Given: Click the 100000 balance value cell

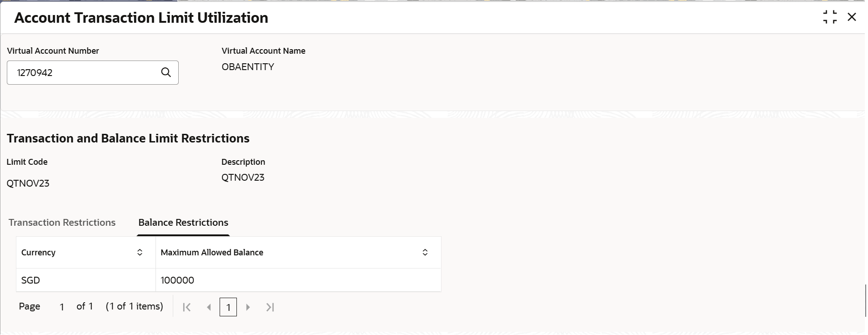Looking at the screenshot, I should (177, 280).
